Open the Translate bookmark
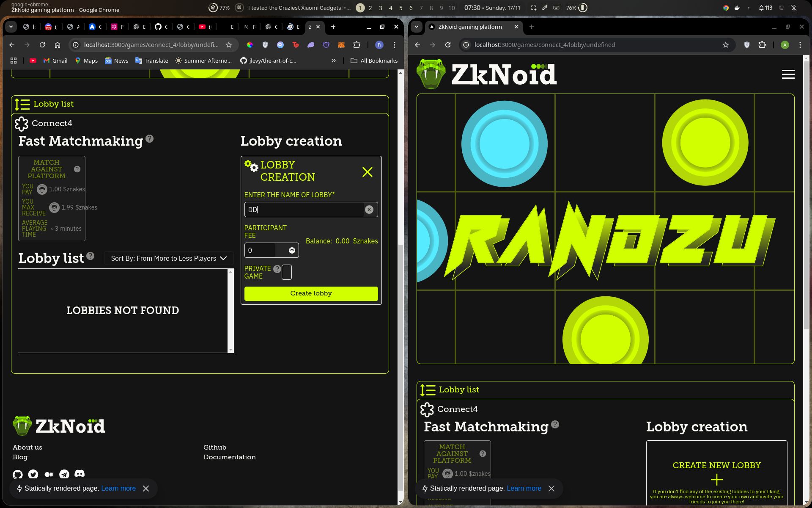The width and height of the screenshot is (812, 508). pos(152,61)
